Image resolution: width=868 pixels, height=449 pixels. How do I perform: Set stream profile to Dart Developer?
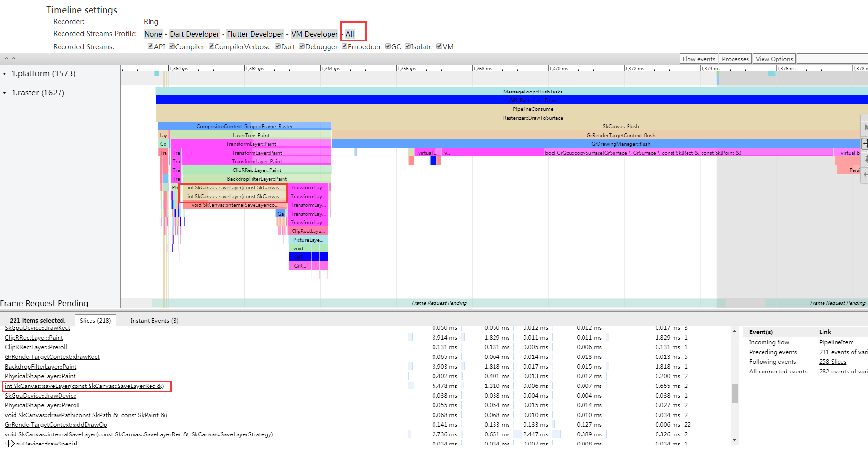(x=195, y=34)
